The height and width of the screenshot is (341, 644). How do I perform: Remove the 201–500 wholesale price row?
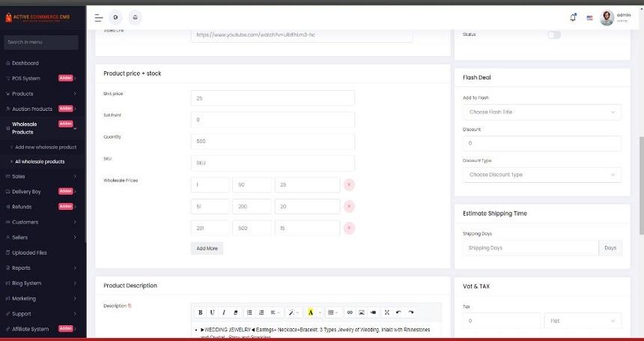point(349,228)
